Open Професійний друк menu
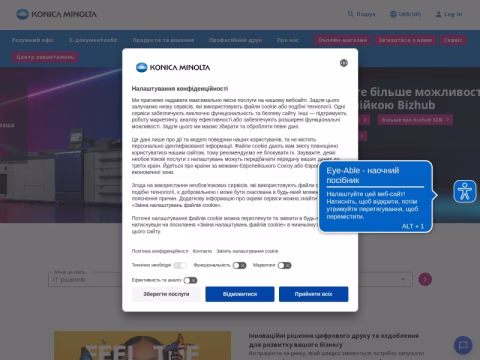The height and width of the screenshot is (360, 480). (235, 40)
